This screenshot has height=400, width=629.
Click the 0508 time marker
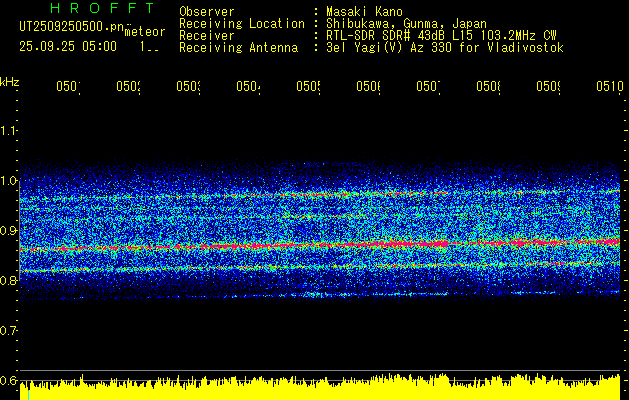[489, 86]
